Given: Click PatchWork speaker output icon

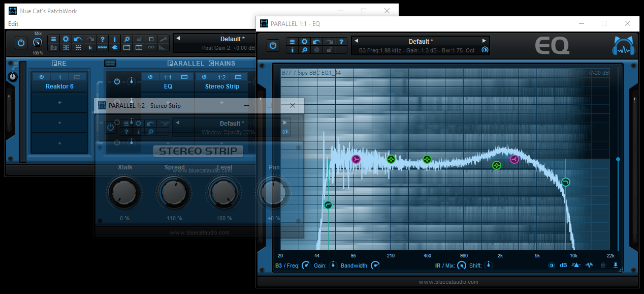Looking at the screenshot, I should [115, 47].
